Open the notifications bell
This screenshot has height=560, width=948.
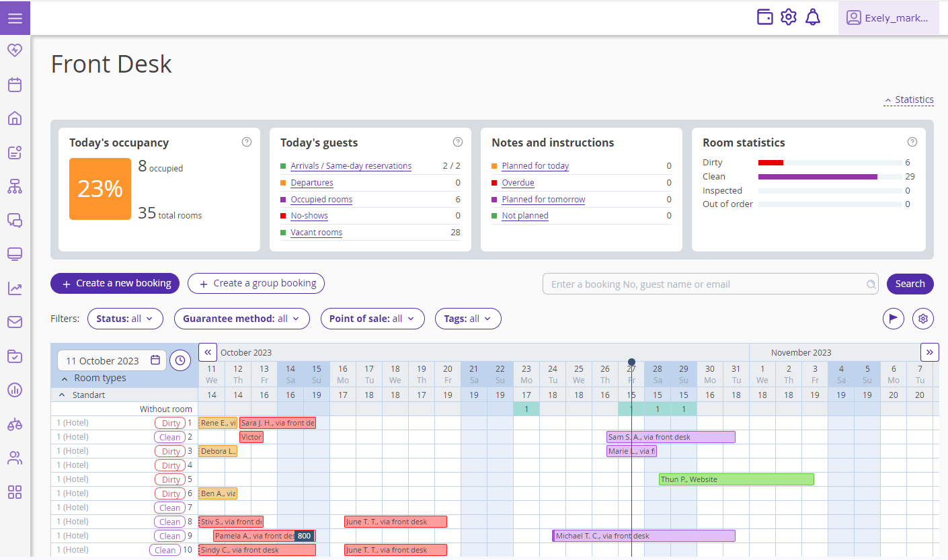(x=813, y=17)
